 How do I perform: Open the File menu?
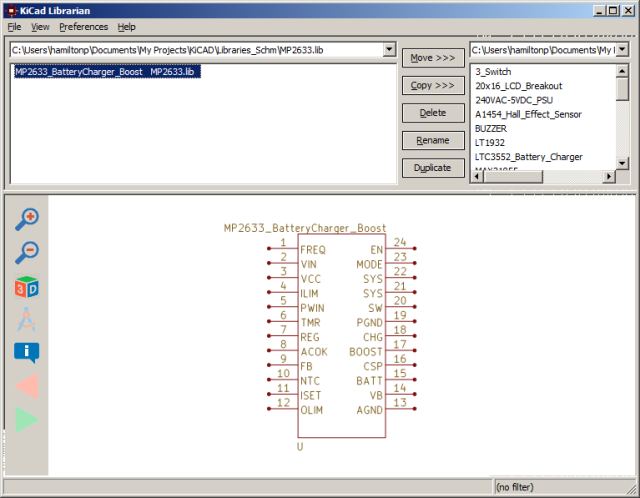pos(14,27)
